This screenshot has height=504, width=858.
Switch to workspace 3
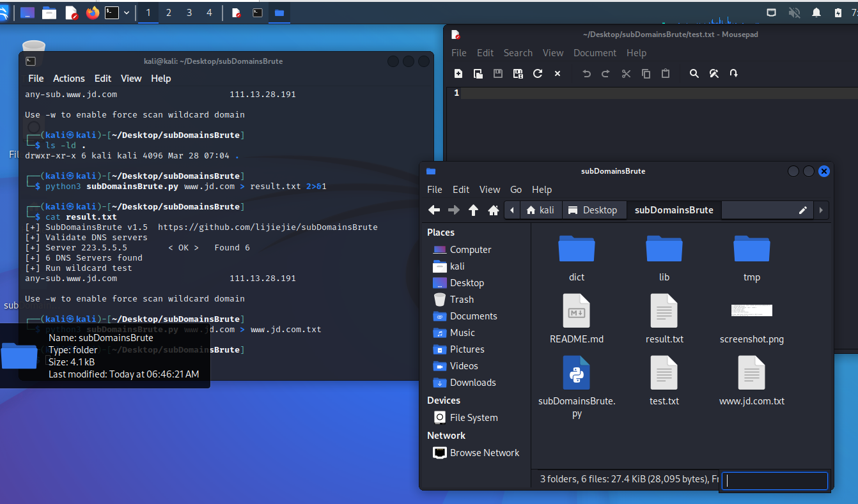tap(189, 12)
